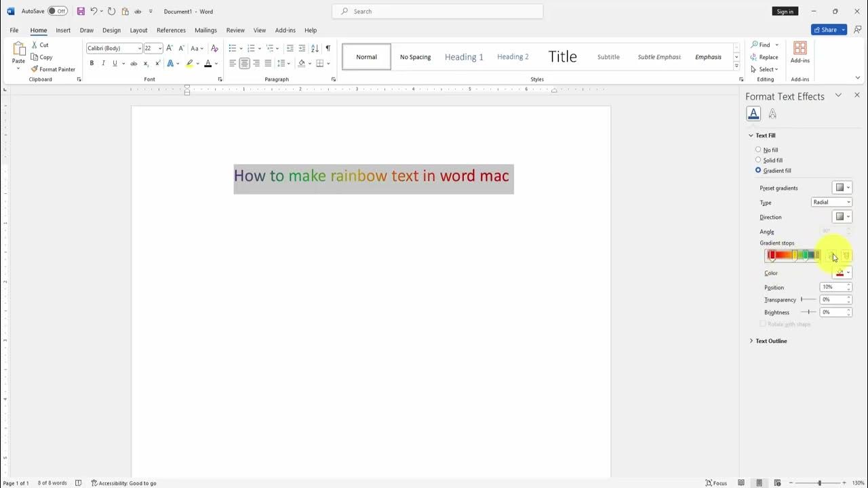Click Replace in Editing group
Viewport: 868px width, 488px height.
[764, 57]
